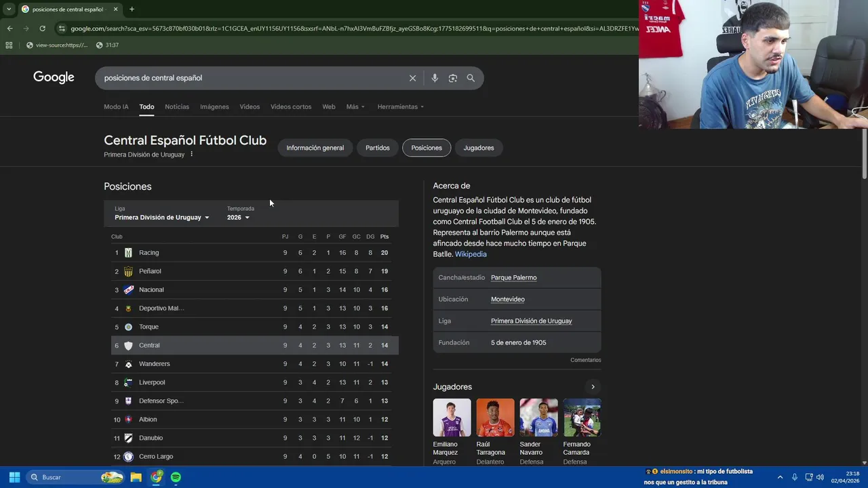The image size is (868, 488).
Task: Open Spotify from taskbar
Action: (176, 477)
